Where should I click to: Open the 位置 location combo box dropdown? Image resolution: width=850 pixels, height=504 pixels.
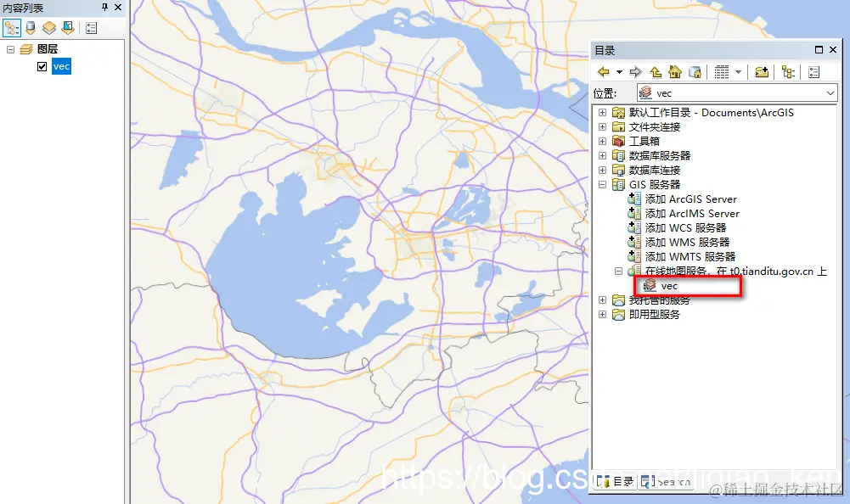(830, 93)
